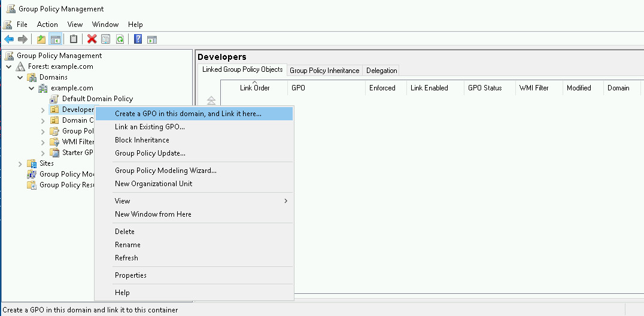Click the blue question mark Help icon
644x316 pixels.
coord(138,39)
